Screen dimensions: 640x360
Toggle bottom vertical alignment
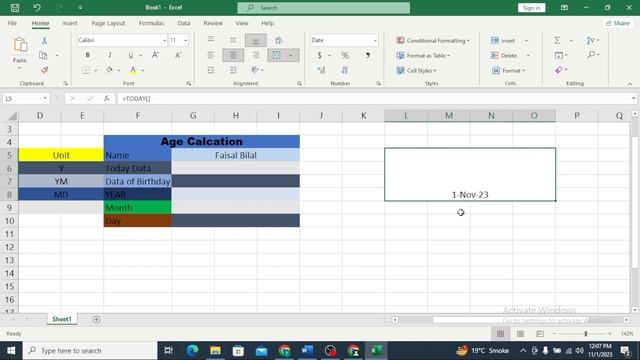(256, 40)
